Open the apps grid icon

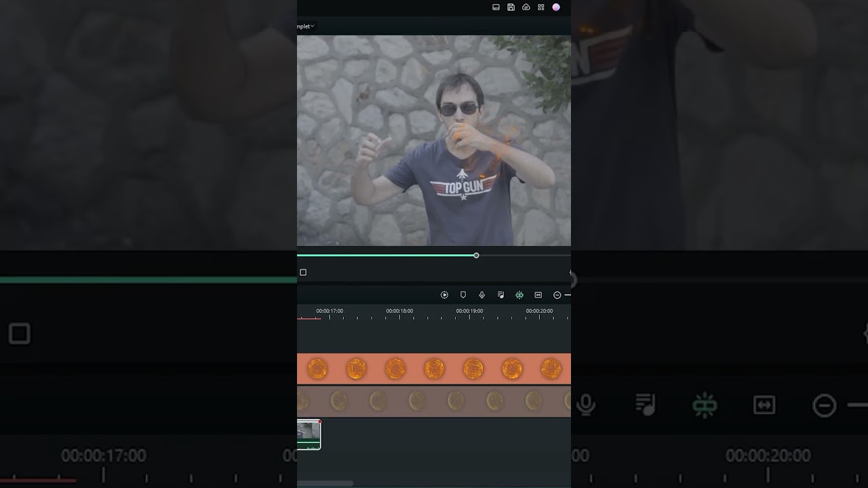[x=541, y=7]
